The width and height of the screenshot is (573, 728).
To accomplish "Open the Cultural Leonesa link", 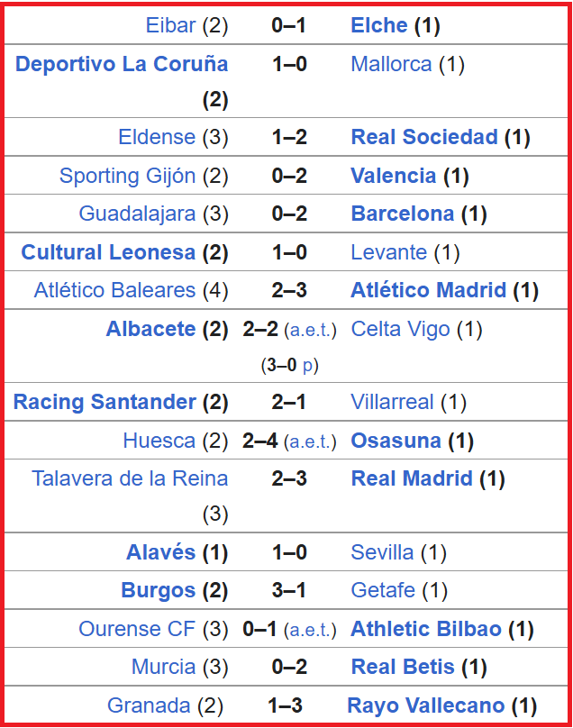I will click(108, 252).
